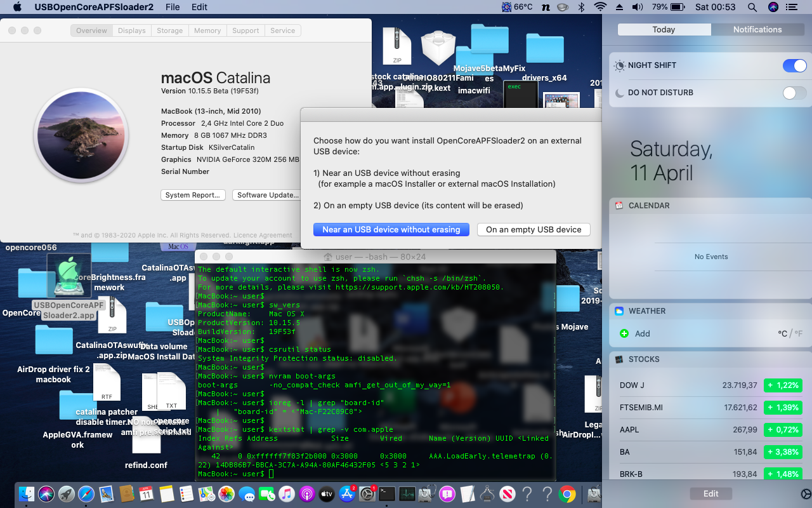Turn off the Night Shift switch

coord(794,65)
